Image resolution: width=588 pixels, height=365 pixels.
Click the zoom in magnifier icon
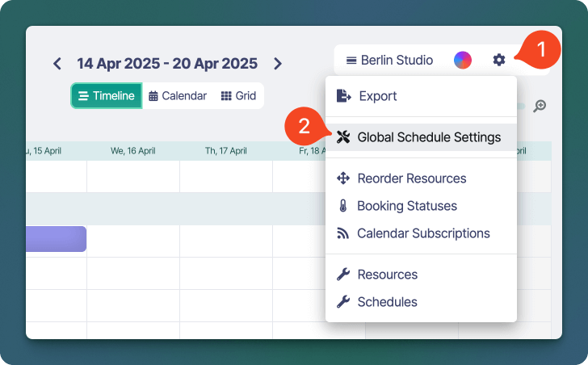pyautogui.click(x=540, y=106)
